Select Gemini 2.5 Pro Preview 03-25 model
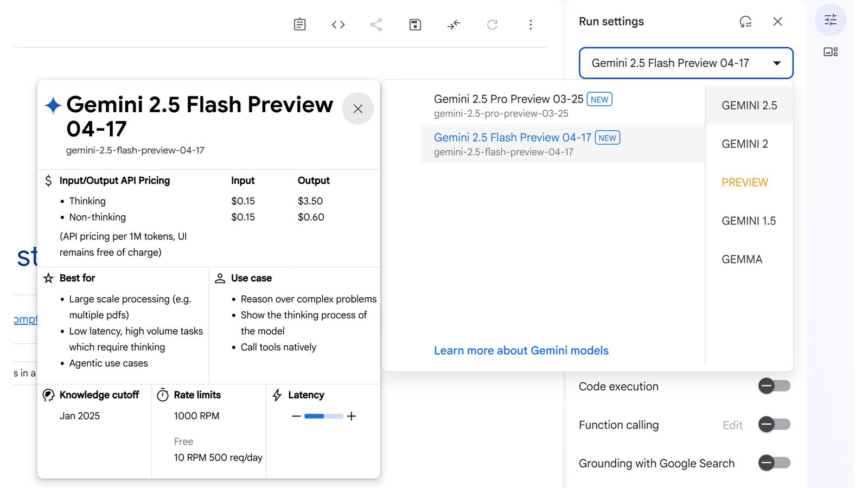 tap(563, 106)
